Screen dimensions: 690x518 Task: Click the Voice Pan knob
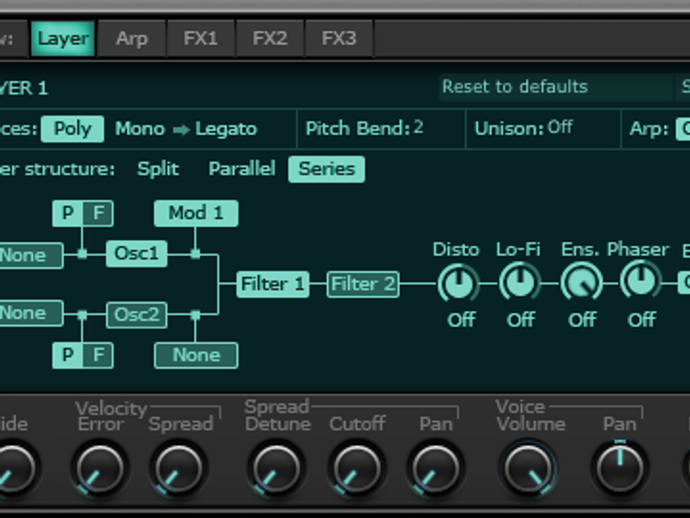pyautogui.click(x=620, y=469)
